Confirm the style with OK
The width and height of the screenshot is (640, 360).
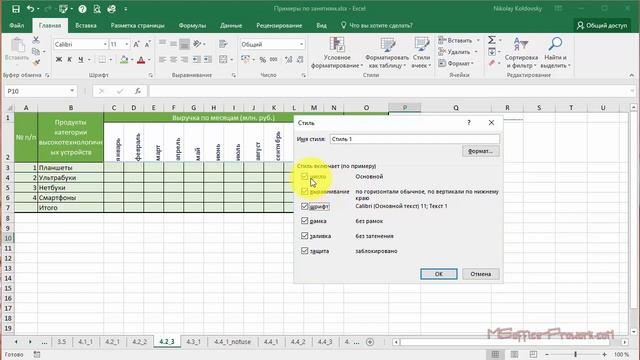pos(439,274)
